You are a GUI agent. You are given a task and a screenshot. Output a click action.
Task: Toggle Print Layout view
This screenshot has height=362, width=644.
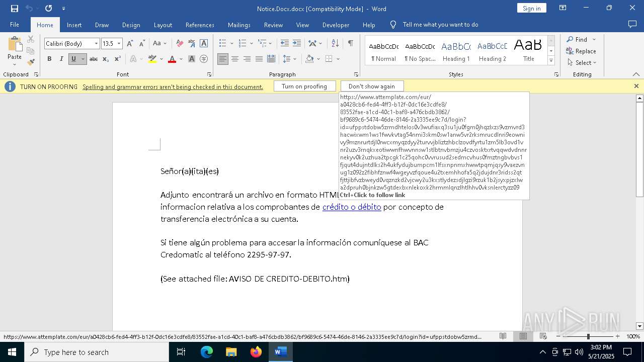coord(523,336)
